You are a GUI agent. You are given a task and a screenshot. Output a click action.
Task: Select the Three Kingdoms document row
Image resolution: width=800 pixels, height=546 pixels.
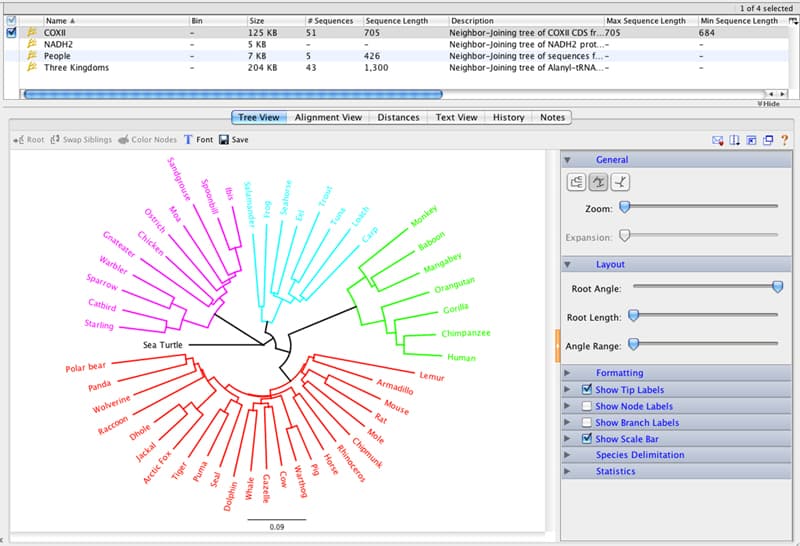pyautogui.click(x=398, y=67)
